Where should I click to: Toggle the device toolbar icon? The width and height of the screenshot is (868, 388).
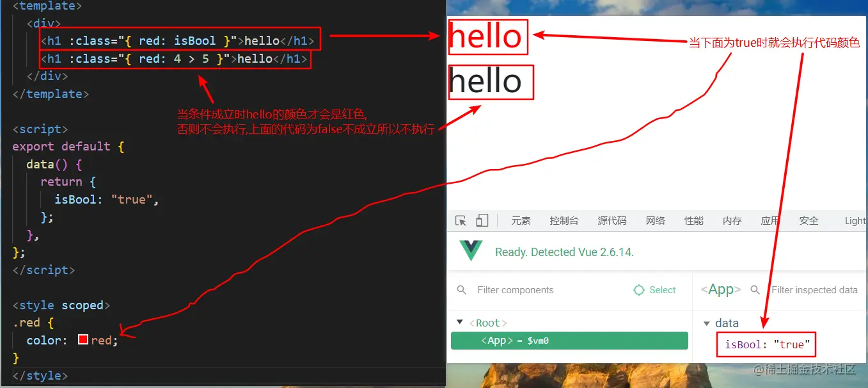click(482, 221)
